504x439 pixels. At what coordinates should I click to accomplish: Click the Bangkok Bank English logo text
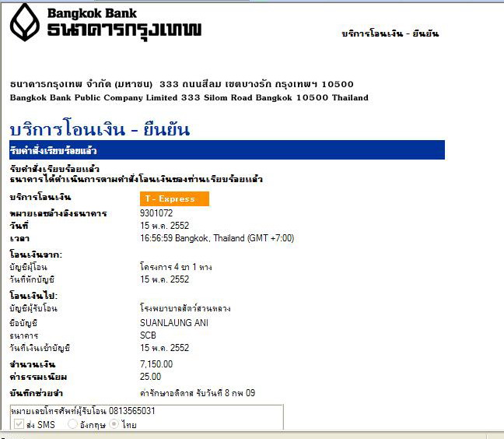[92, 13]
